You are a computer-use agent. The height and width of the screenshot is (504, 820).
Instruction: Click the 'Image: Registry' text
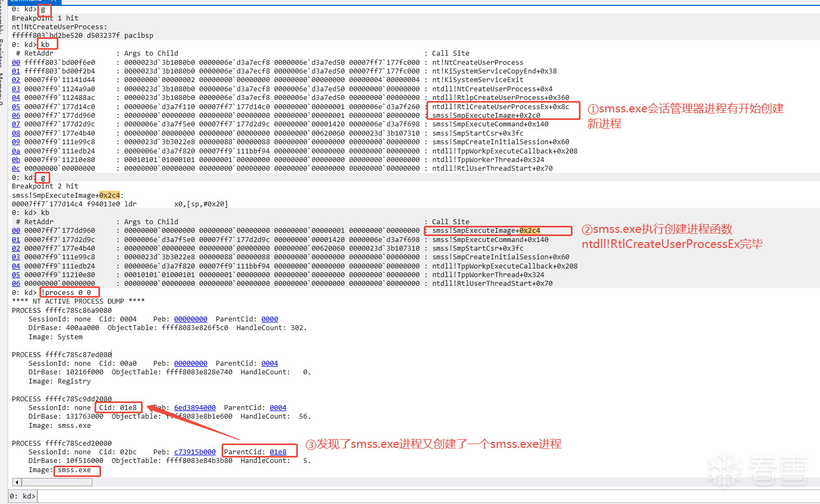coord(59,381)
